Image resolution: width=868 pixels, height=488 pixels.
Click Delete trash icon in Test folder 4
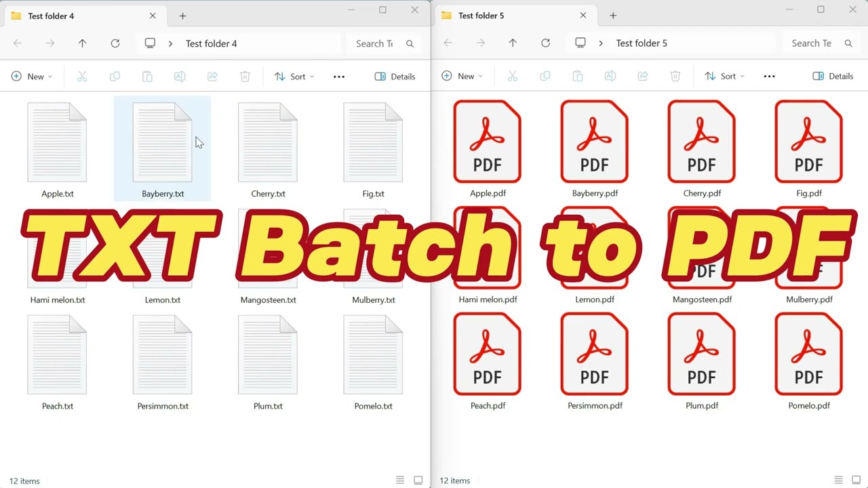pos(245,77)
